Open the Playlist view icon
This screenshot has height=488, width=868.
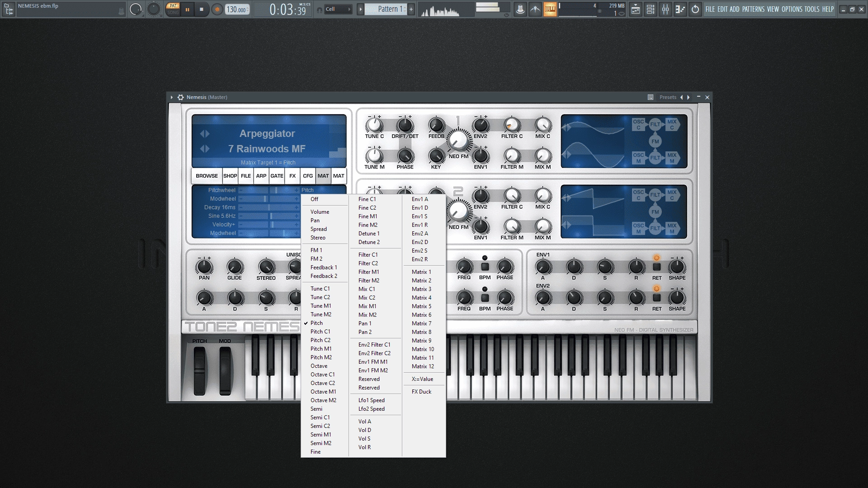pos(636,9)
